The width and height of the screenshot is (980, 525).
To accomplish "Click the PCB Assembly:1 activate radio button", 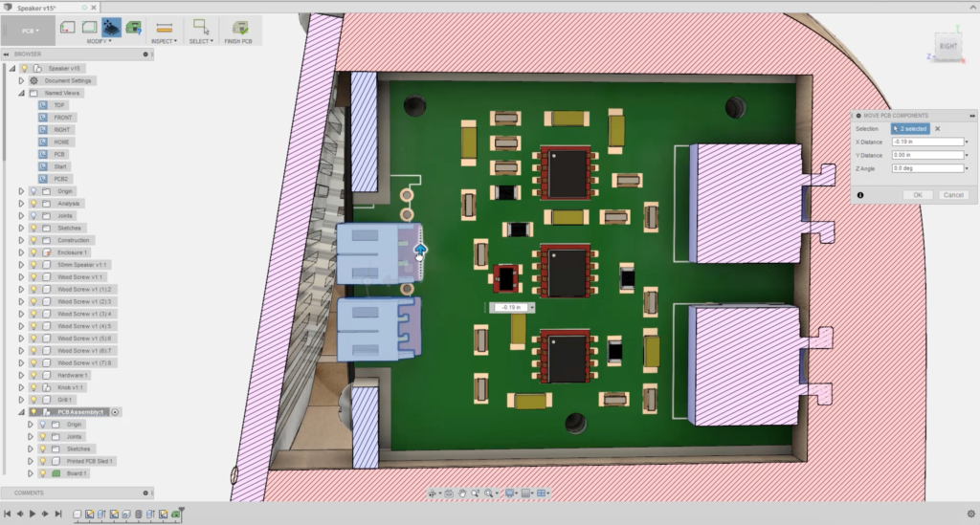I will 115,412.
